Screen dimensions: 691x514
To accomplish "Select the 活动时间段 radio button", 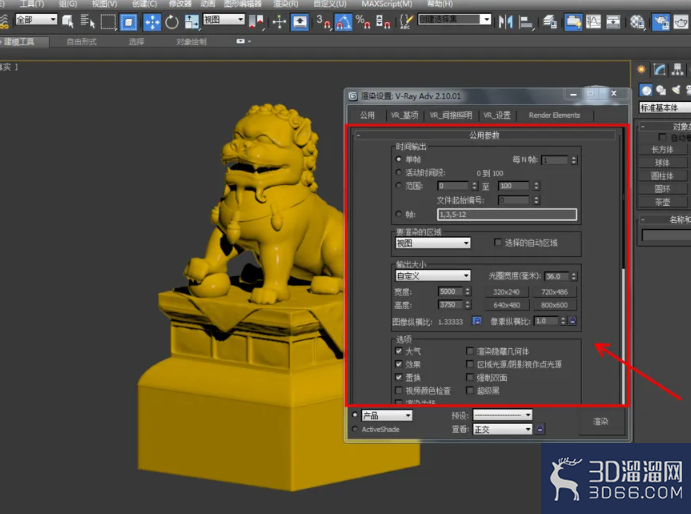I will click(x=399, y=172).
